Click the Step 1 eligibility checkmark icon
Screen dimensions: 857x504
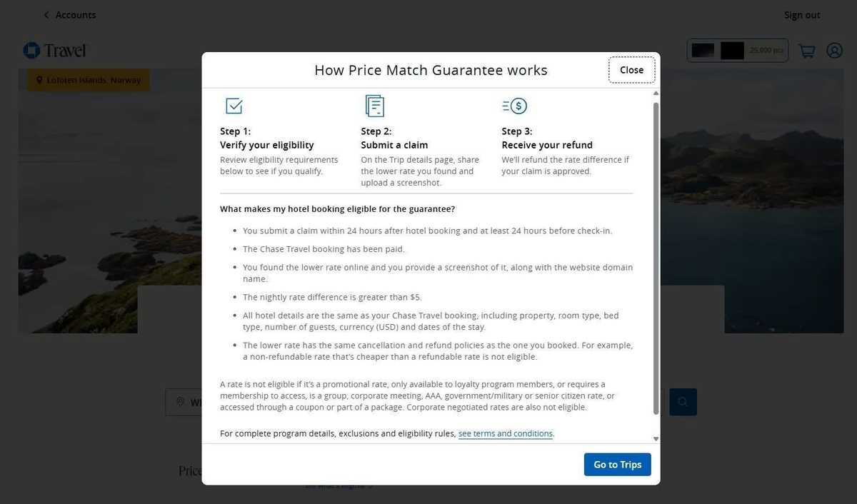coord(234,105)
